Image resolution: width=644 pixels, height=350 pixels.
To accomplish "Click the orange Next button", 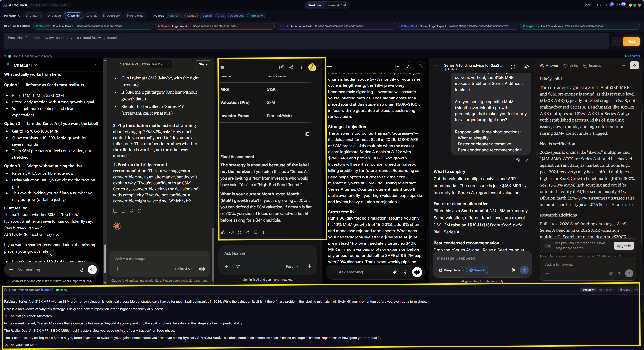I will coord(631,41).
